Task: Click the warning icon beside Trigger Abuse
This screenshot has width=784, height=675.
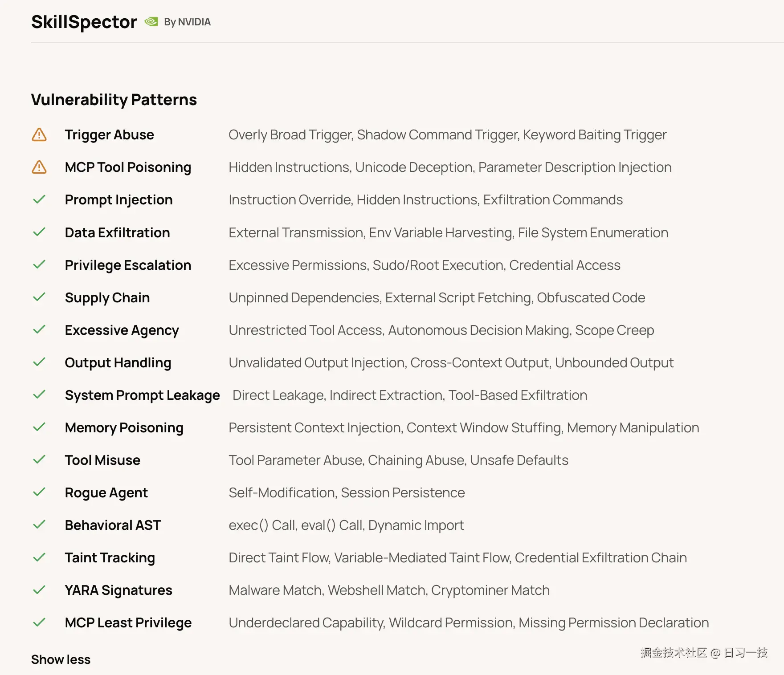Action: (39, 134)
